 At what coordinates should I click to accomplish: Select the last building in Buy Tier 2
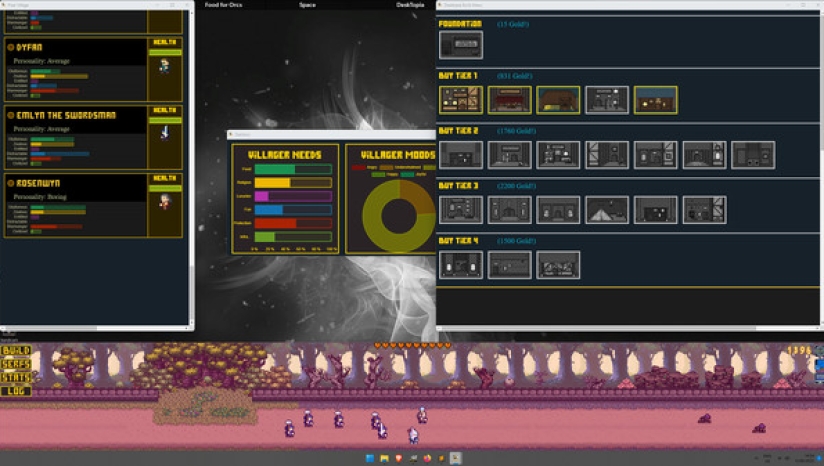(x=753, y=154)
